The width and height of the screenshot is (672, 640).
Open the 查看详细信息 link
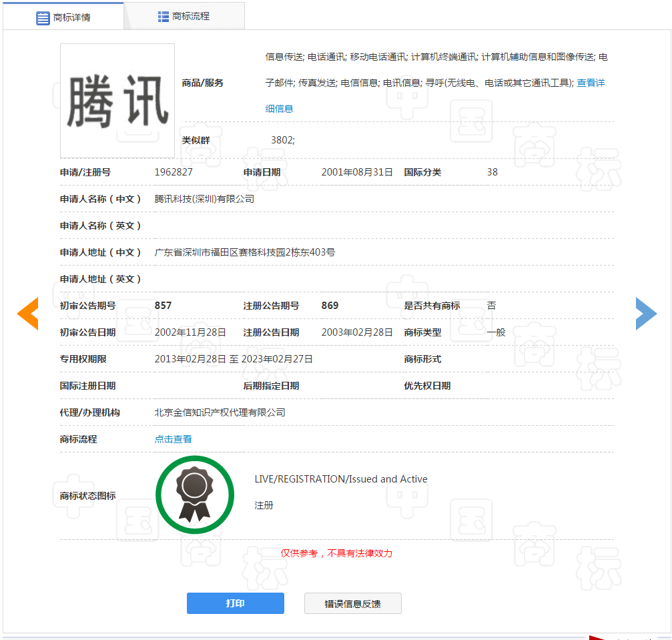[591, 83]
